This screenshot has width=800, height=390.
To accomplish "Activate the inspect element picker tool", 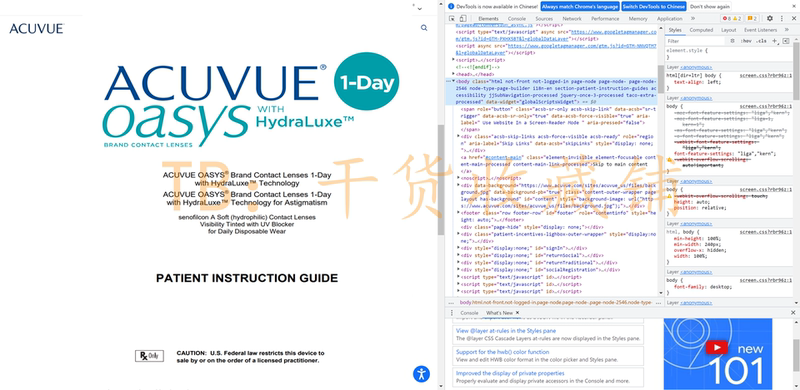I will coord(452,19).
